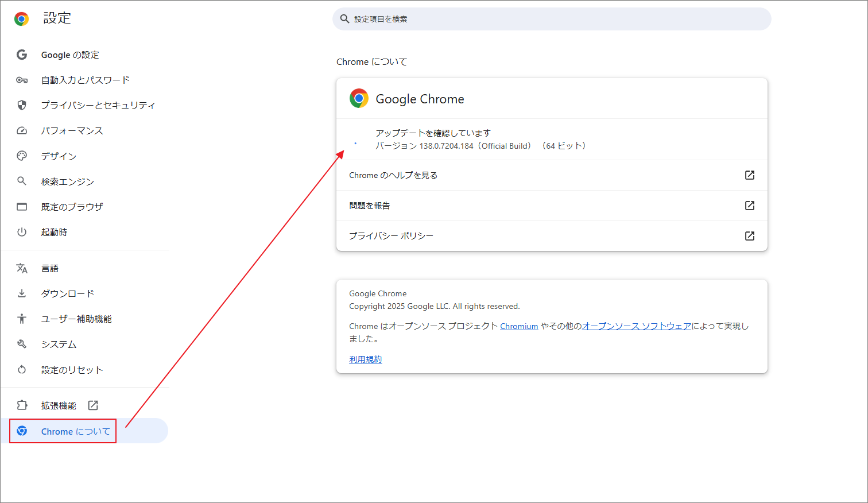Click the power icon for 起動時

coord(22,232)
